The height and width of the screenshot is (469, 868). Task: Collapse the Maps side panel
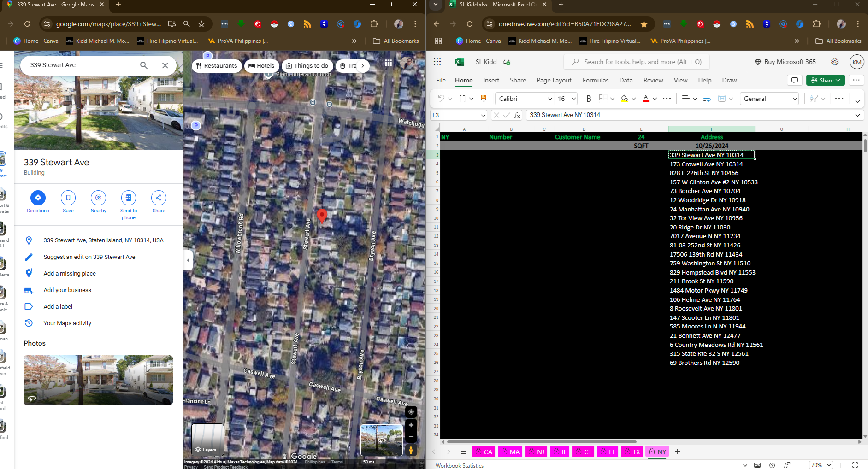188,260
